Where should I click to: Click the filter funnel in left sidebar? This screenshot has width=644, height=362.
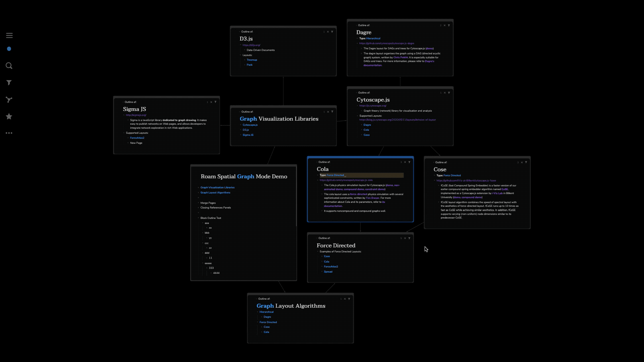[x=9, y=82]
